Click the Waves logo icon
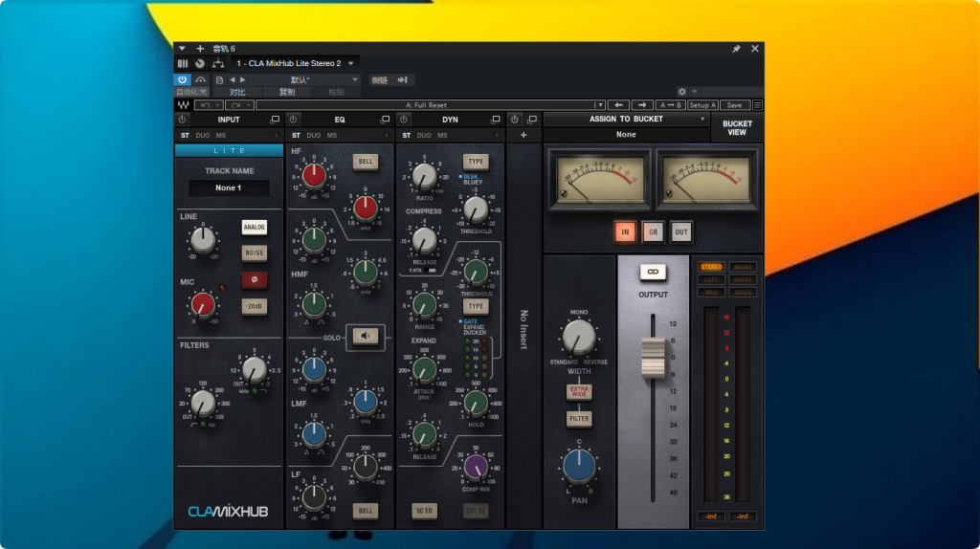The width and height of the screenshot is (980, 549). (183, 105)
